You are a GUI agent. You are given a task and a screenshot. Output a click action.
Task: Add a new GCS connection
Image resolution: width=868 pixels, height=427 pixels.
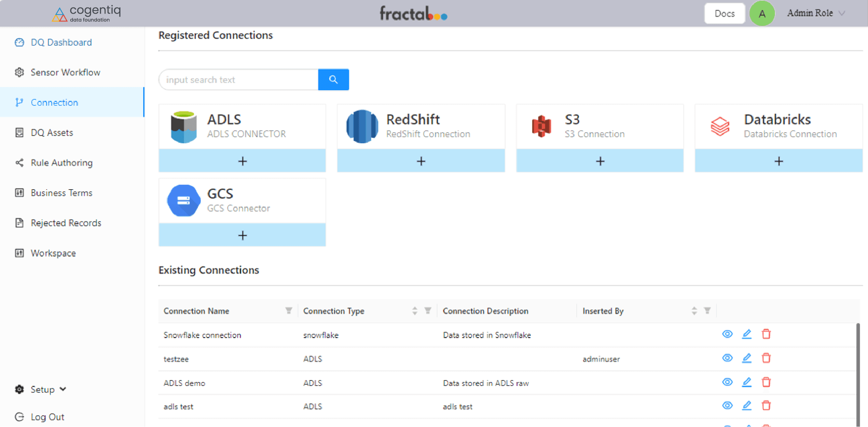[x=242, y=235]
